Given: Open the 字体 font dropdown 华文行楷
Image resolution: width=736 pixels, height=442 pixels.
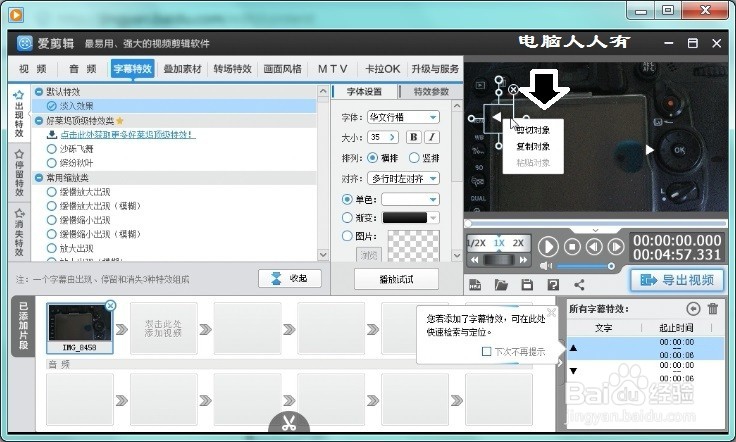Looking at the screenshot, I should tap(403, 117).
